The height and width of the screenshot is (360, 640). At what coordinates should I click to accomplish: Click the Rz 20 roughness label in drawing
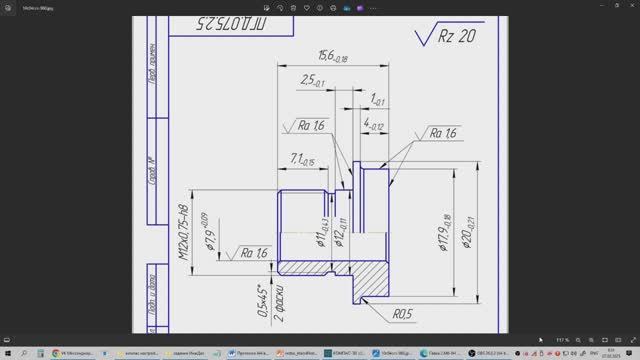point(457,36)
